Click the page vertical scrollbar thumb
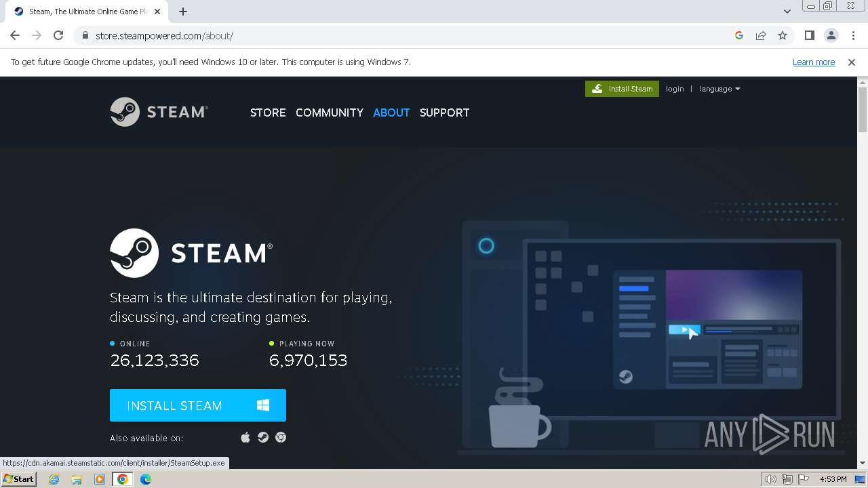The width and height of the screenshot is (868, 488). point(863,110)
